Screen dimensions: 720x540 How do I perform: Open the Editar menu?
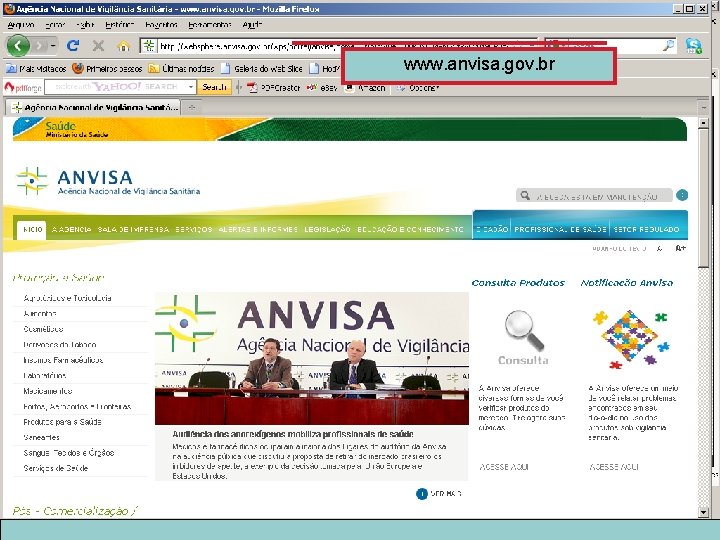click(55, 25)
